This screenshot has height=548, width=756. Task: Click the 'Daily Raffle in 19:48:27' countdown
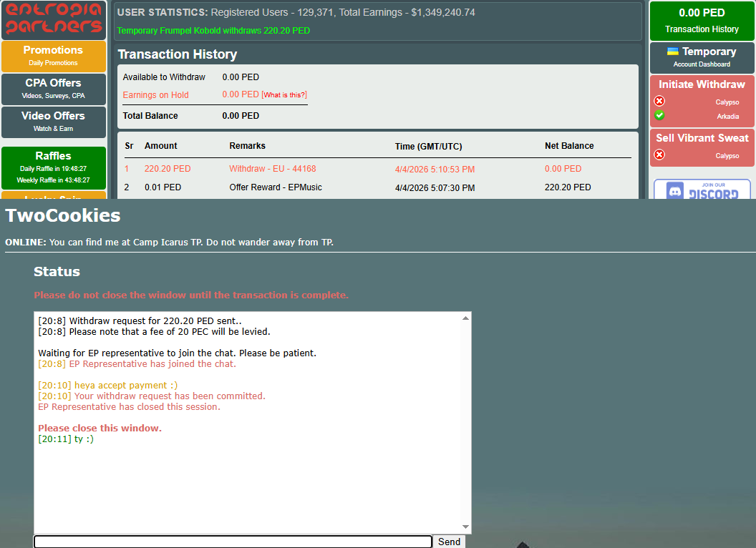pyautogui.click(x=53, y=169)
